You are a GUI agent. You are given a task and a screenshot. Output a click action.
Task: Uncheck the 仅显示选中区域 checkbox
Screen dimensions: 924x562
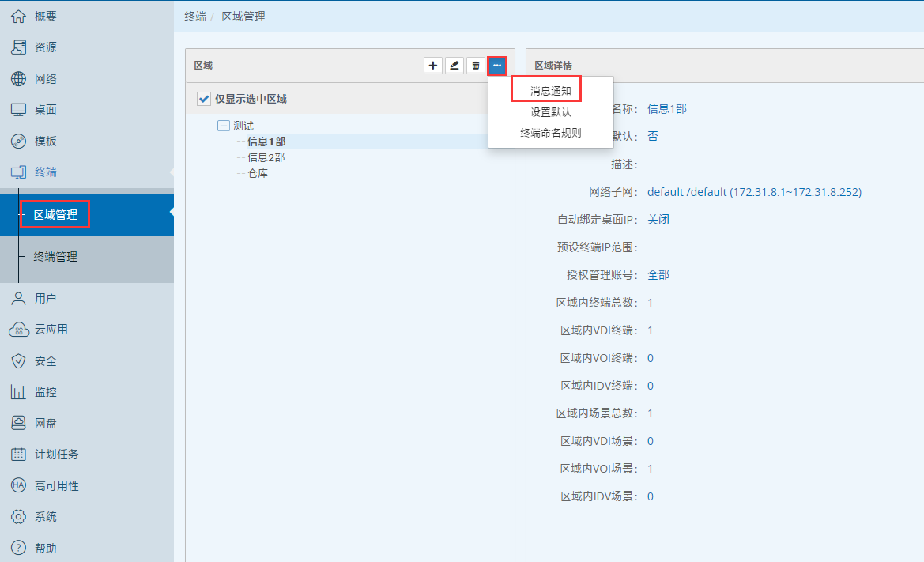[204, 99]
